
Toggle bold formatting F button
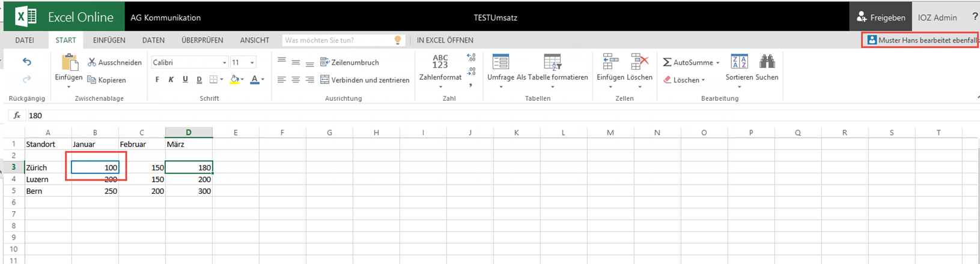pos(157,79)
